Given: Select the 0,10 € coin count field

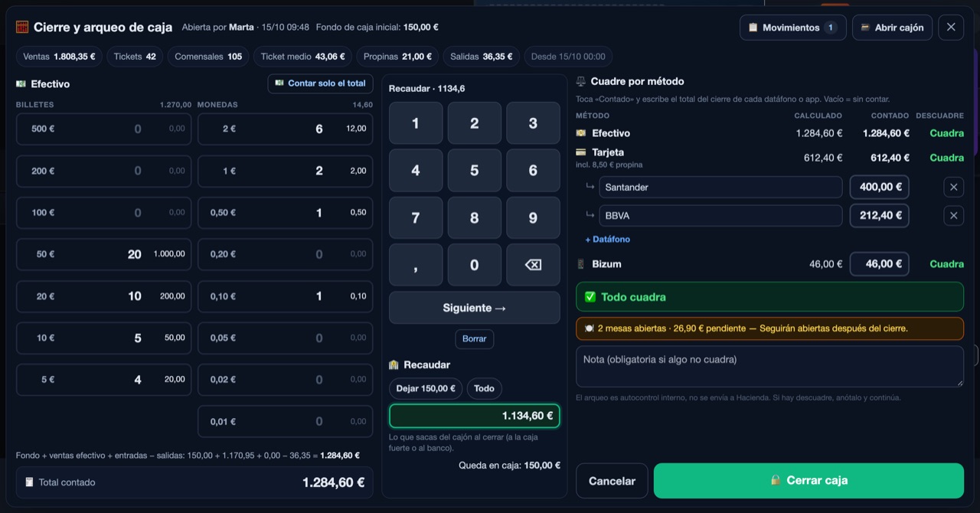Looking at the screenshot, I should click(x=286, y=296).
